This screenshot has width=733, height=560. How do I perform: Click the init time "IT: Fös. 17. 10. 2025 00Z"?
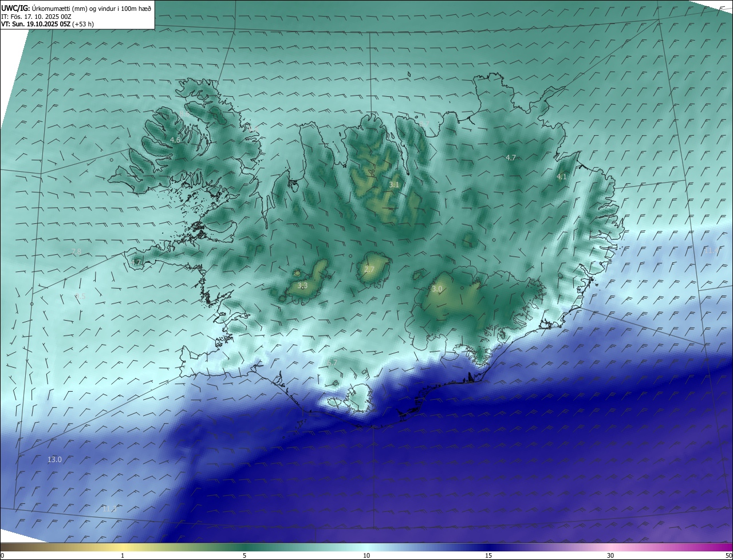36,16
